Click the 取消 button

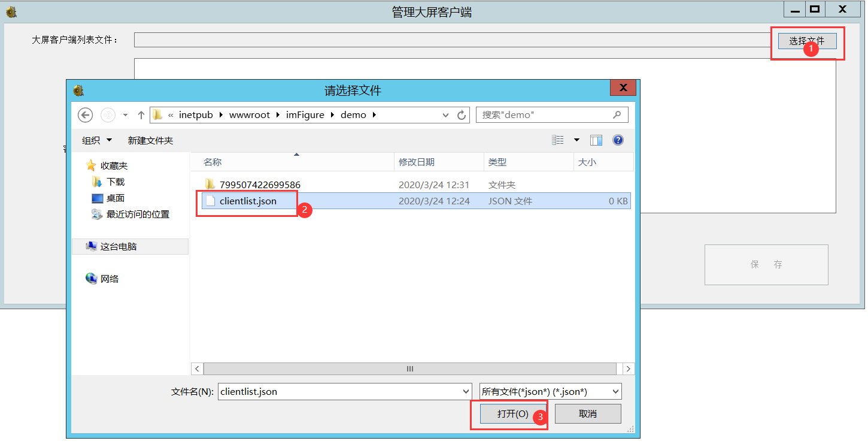coord(587,414)
